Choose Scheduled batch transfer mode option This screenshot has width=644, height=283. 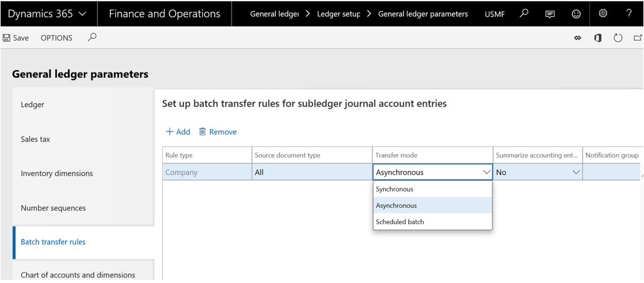[x=400, y=222]
